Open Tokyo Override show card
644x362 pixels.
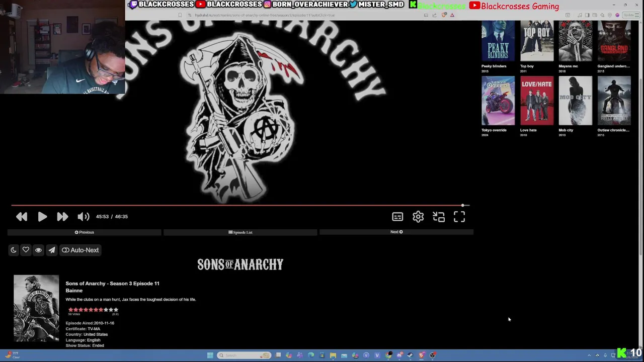pyautogui.click(x=498, y=101)
